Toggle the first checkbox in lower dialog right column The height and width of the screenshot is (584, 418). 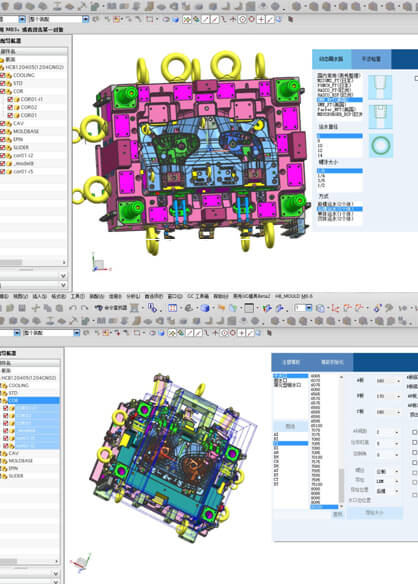click(414, 432)
